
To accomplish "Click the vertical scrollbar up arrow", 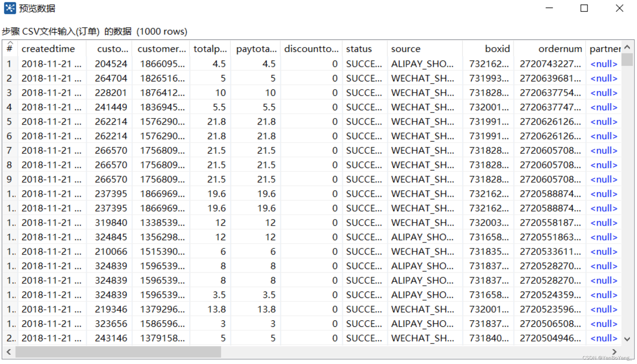I will click(627, 47).
